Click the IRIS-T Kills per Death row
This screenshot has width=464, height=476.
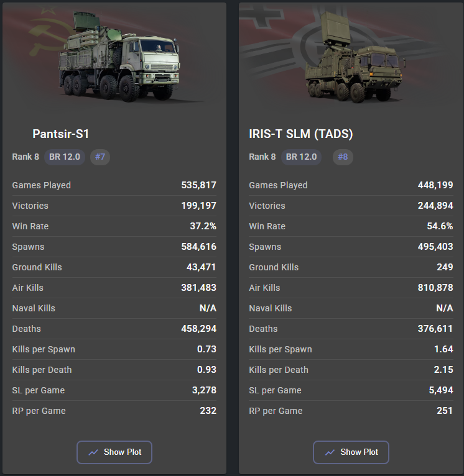(351, 370)
